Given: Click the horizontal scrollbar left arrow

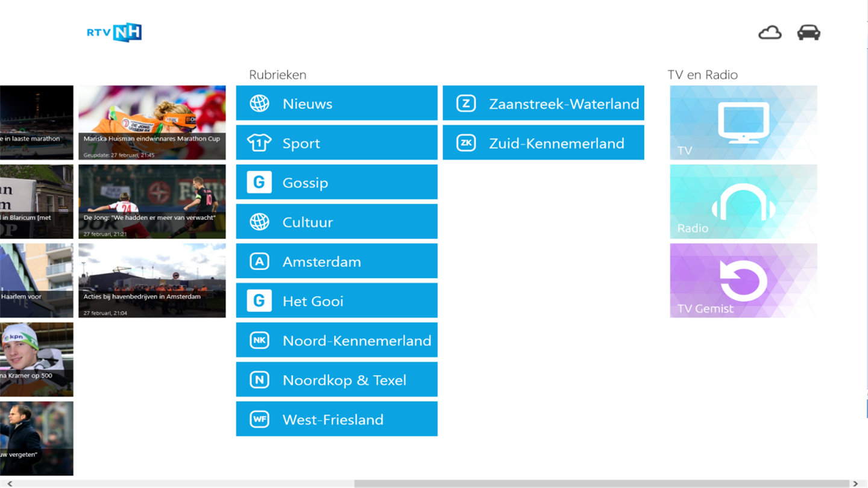Looking at the screenshot, I should click(9, 483).
